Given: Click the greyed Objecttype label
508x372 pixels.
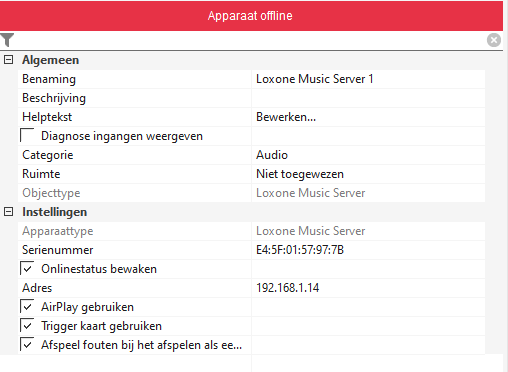Looking at the screenshot, I should [x=51, y=193].
